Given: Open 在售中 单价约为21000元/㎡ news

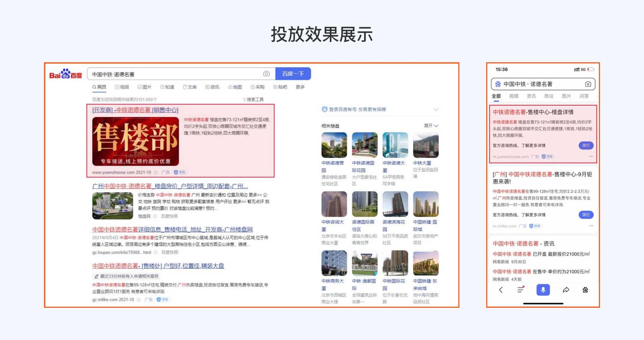Looking at the screenshot, I should click(x=541, y=272).
